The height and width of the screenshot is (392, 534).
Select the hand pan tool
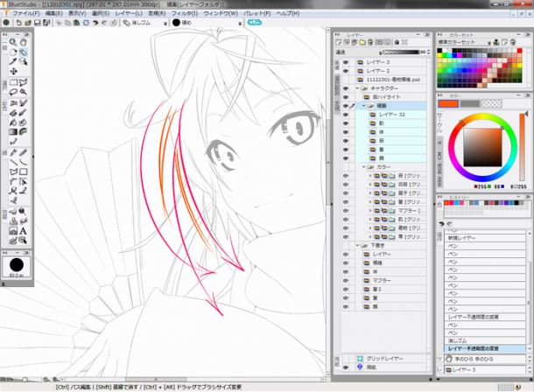click(23, 42)
